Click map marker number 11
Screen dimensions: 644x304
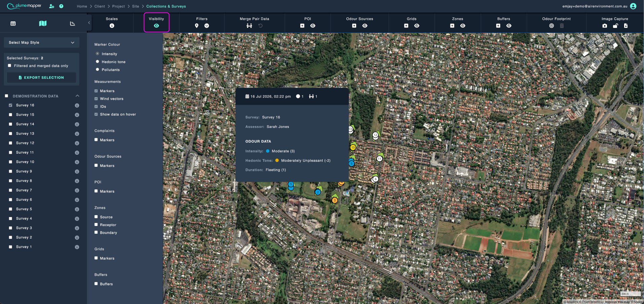[x=379, y=159]
